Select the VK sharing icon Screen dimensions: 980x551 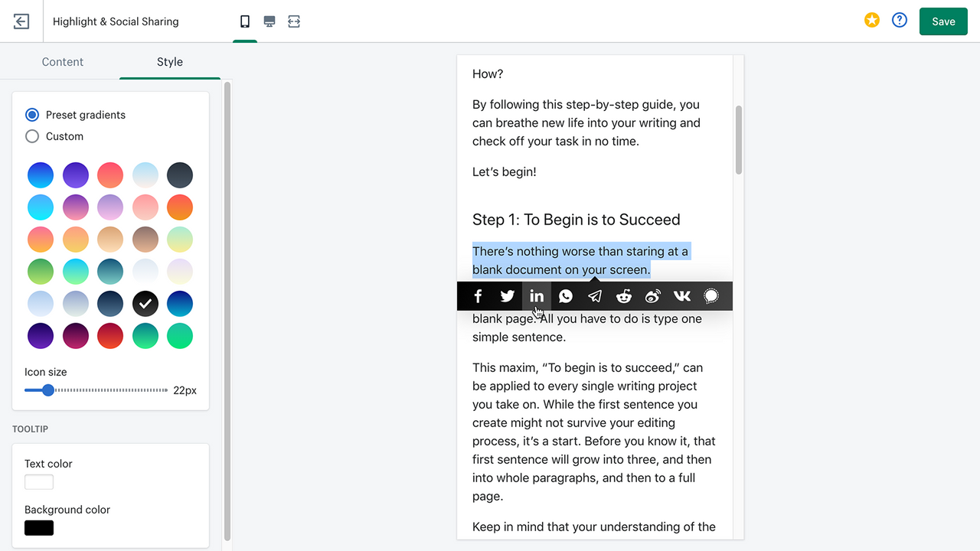pos(681,295)
